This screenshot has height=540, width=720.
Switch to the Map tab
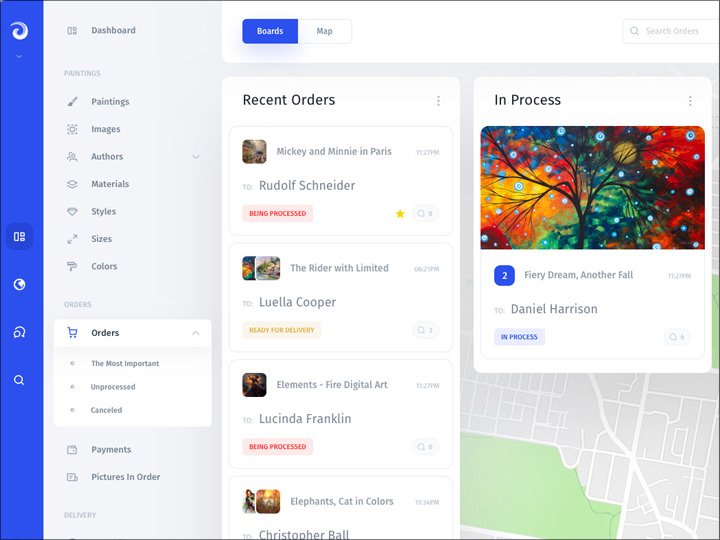(x=324, y=31)
